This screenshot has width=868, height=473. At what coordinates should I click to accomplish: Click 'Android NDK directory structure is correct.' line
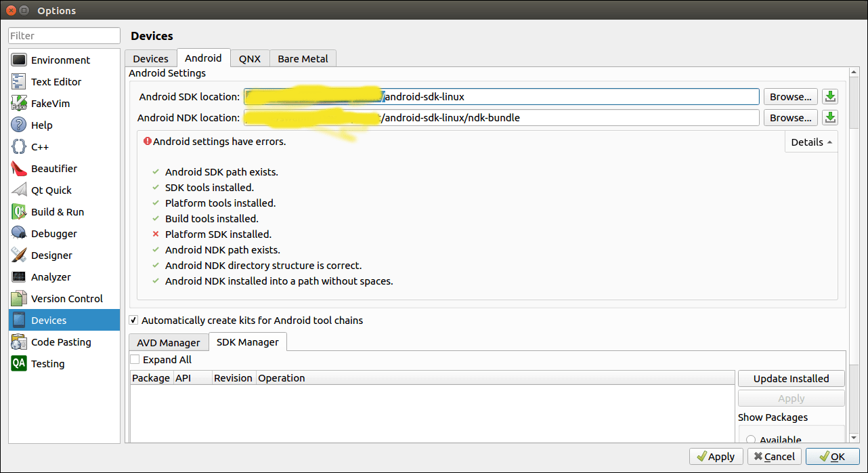coord(263,266)
